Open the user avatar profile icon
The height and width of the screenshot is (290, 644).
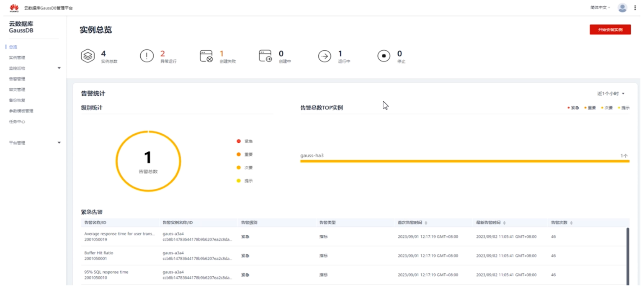pyautogui.click(x=622, y=8)
